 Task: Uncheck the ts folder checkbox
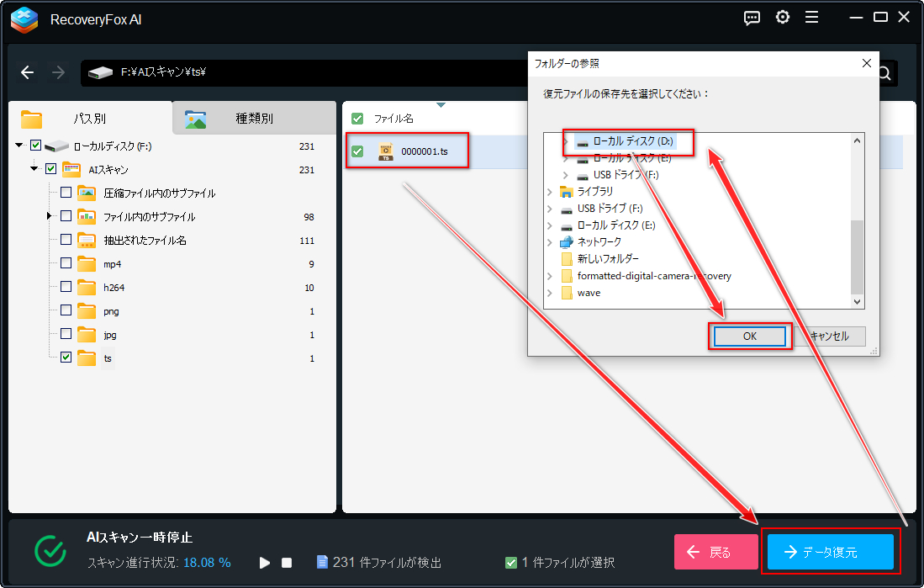pos(66,358)
